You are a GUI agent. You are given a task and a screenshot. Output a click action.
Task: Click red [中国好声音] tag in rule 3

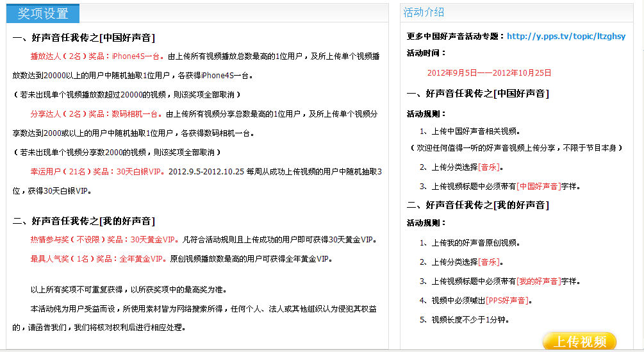pos(539,187)
